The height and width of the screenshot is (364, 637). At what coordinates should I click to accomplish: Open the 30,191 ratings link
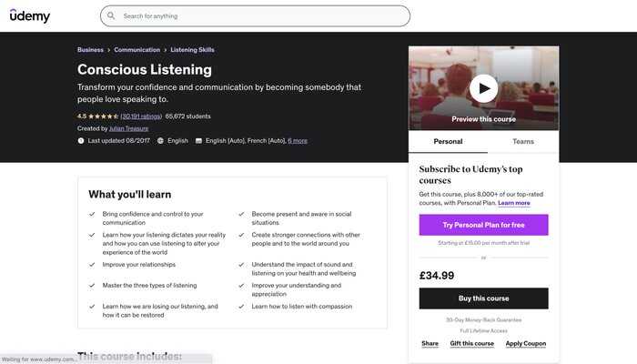tap(141, 116)
